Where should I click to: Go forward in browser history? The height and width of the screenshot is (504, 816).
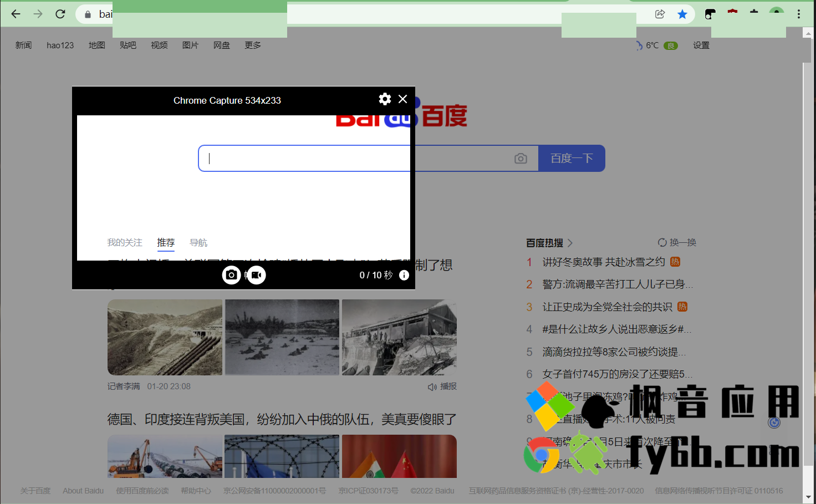tap(38, 14)
